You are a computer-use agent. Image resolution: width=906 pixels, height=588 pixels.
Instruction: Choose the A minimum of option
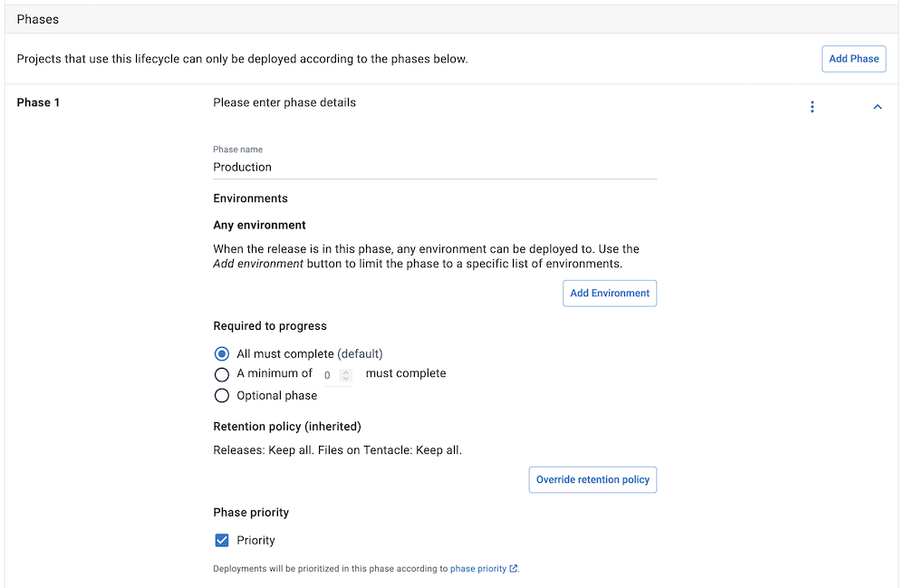point(222,374)
